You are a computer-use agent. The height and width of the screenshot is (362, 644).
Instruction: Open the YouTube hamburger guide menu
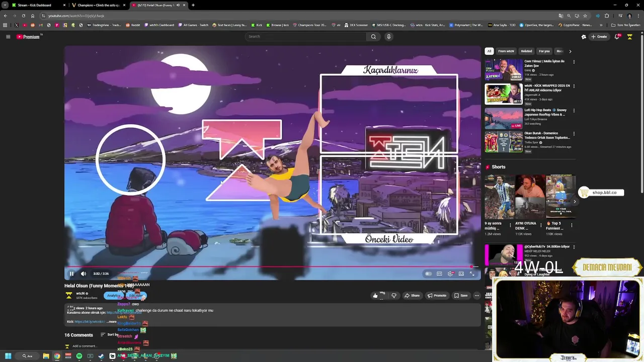[8, 37]
